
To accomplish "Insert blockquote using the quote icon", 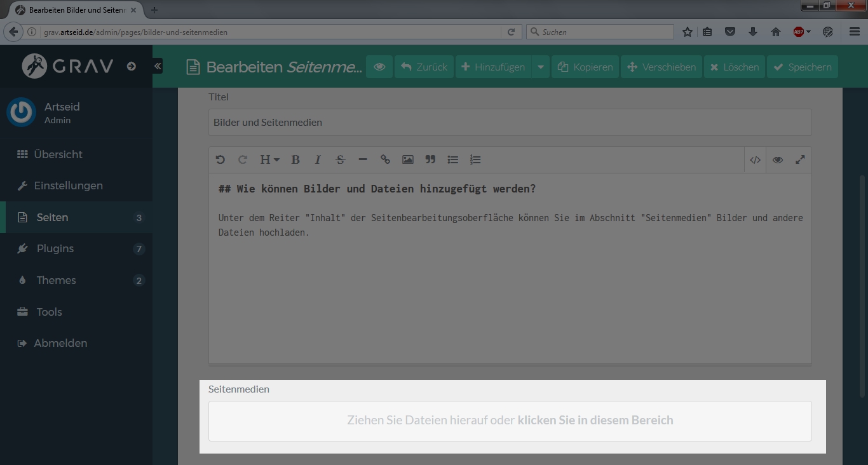I will coord(430,160).
